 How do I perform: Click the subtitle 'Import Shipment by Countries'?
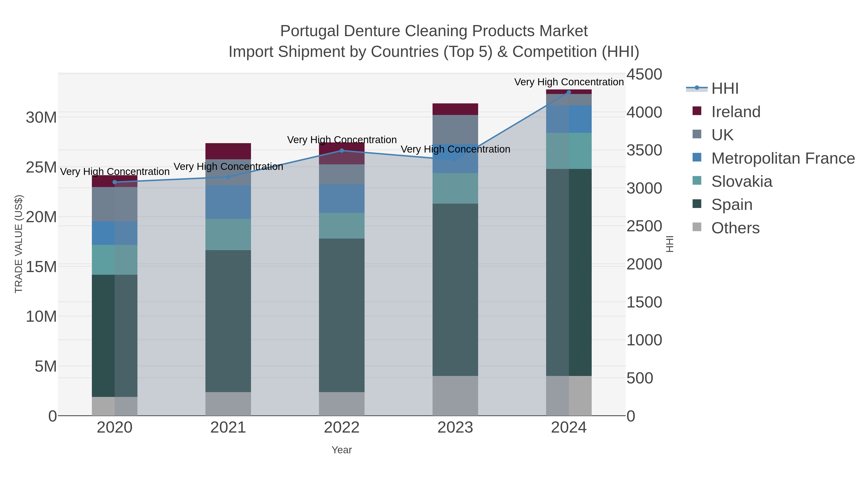tap(334, 52)
